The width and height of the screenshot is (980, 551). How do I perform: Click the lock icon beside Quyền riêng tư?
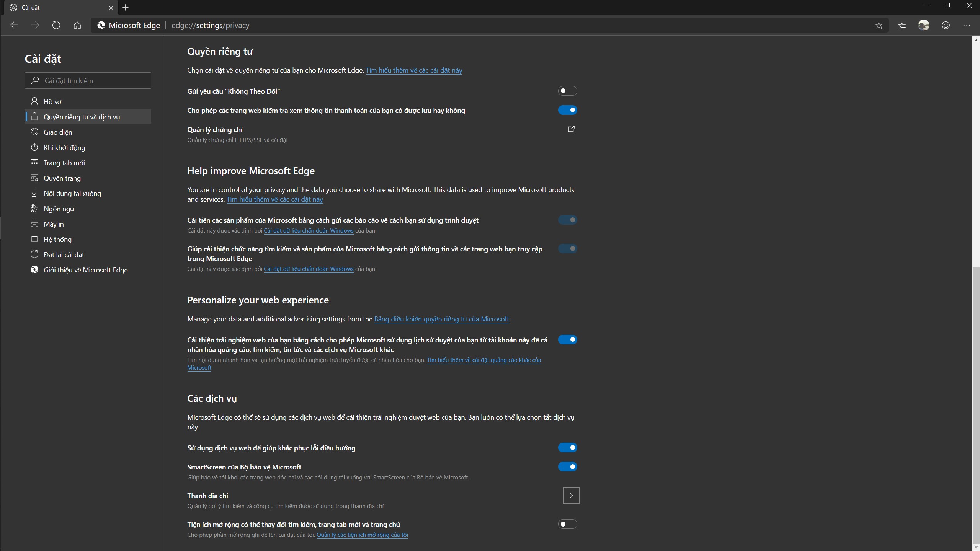point(34,117)
